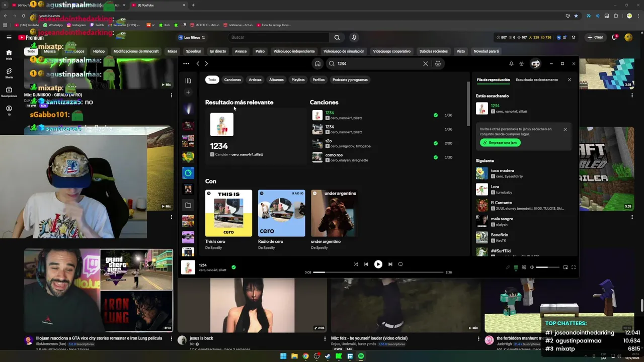Open This Is cero playlist

coord(228,220)
